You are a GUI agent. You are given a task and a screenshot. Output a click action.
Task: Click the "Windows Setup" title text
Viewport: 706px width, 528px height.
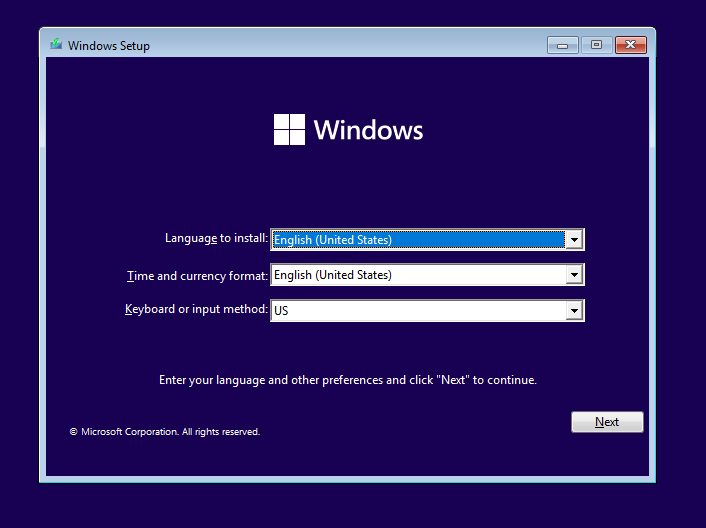click(x=109, y=46)
